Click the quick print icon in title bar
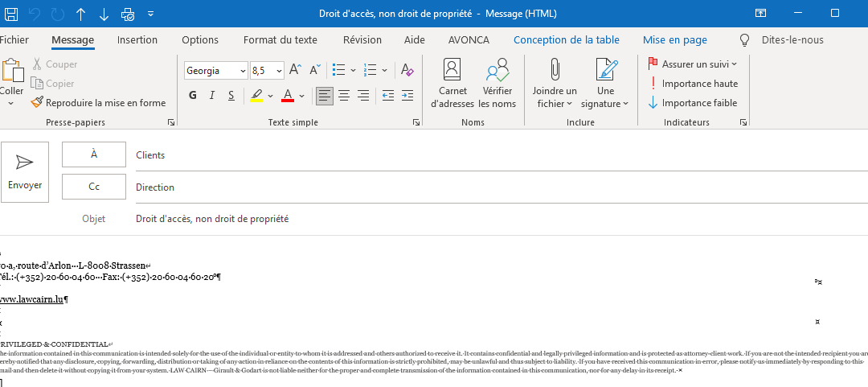 [128, 14]
